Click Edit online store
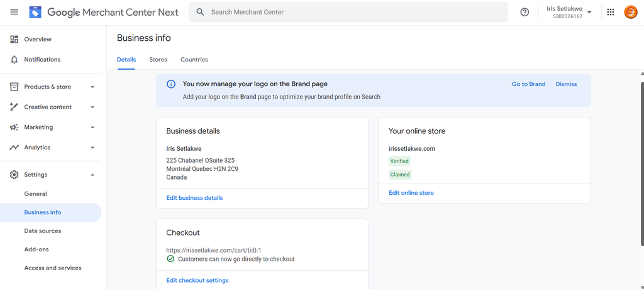The height and width of the screenshot is (289, 644). pyautogui.click(x=411, y=193)
